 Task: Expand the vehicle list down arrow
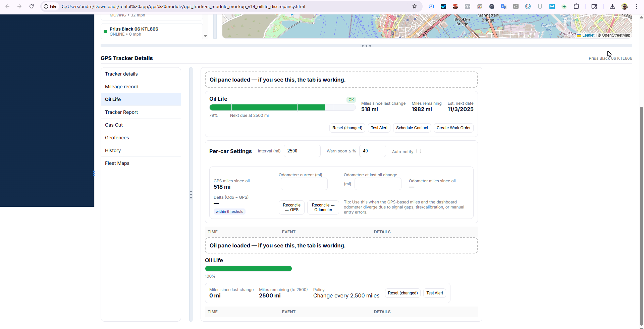206,36
